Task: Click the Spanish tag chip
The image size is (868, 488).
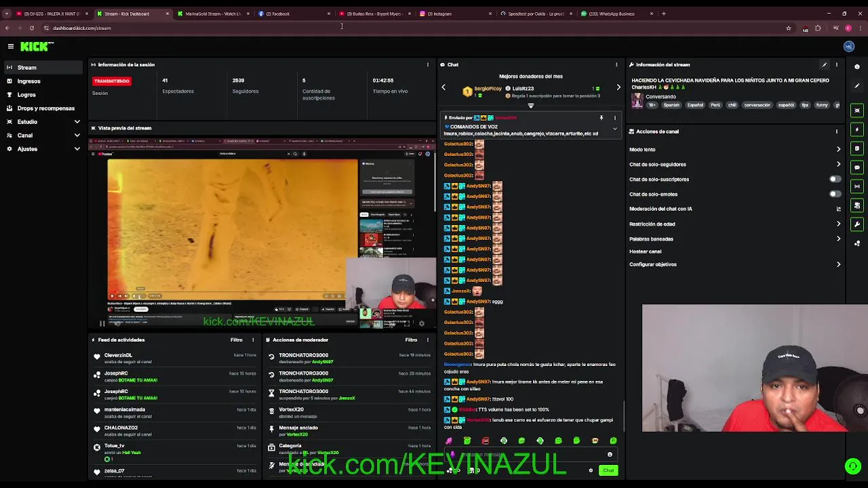Action: (x=671, y=105)
